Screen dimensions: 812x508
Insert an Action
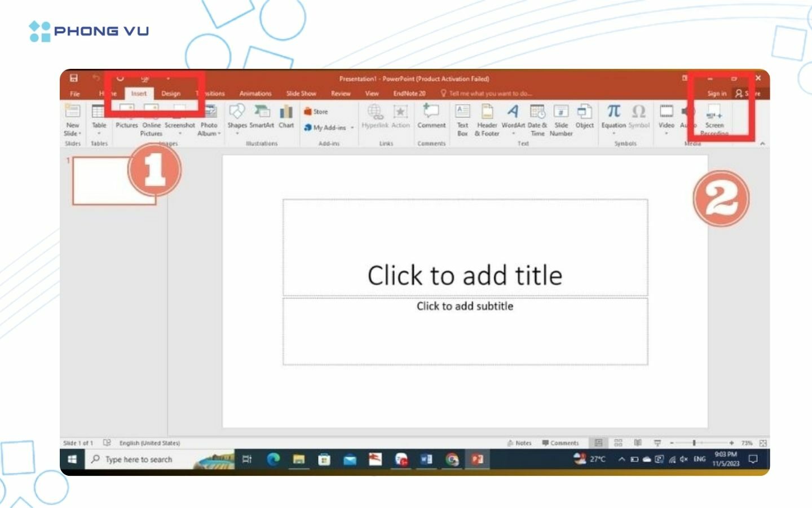pos(400,117)
